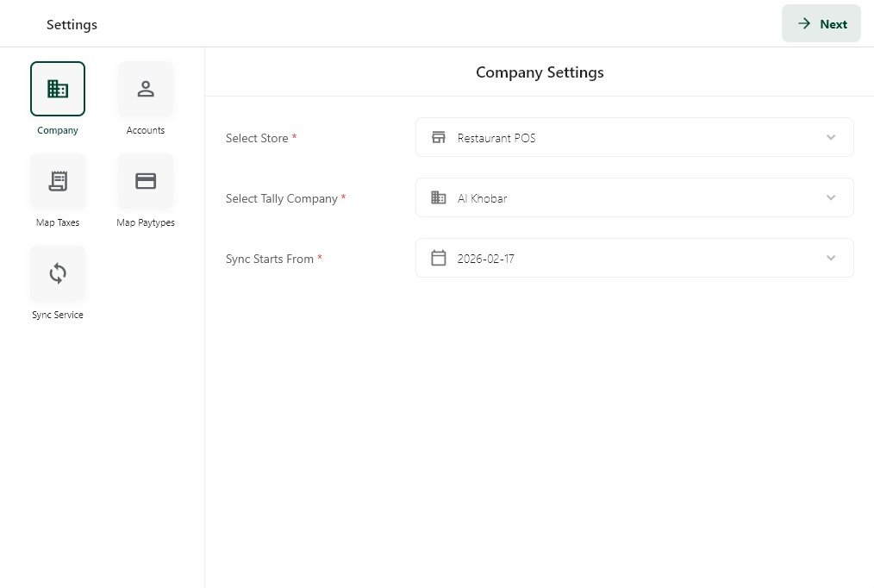Switch to the Map Paytypes label
Viewport: 874px width, 588px height.
146,222
